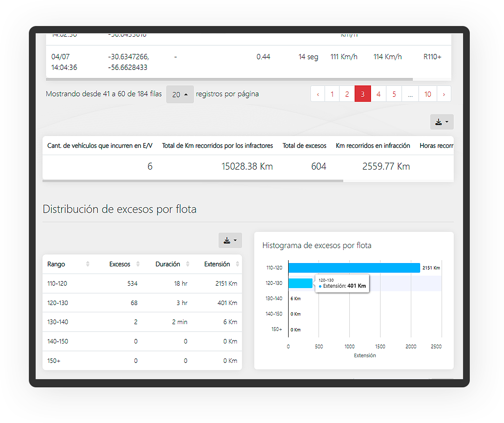
Task: Select the '130-140' cell in Rango table
Action: tap(57, 322)
